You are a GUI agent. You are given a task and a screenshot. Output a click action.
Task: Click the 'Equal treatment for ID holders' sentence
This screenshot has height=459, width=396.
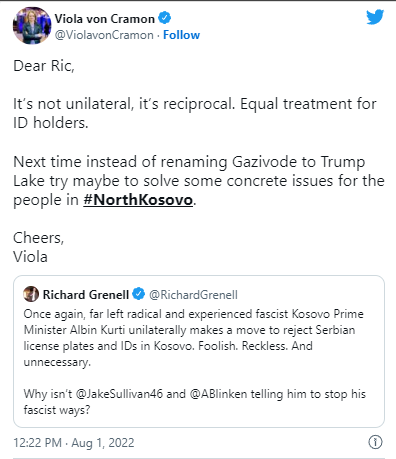click(x=195, y=113)
